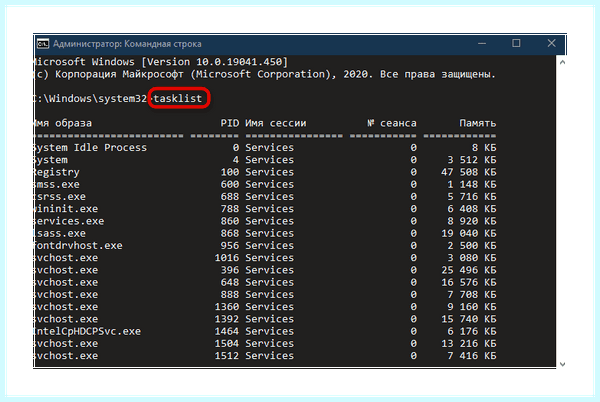Select the 'System Idle Process' row name
The image size is (600, 402).
tap(90, 148)
